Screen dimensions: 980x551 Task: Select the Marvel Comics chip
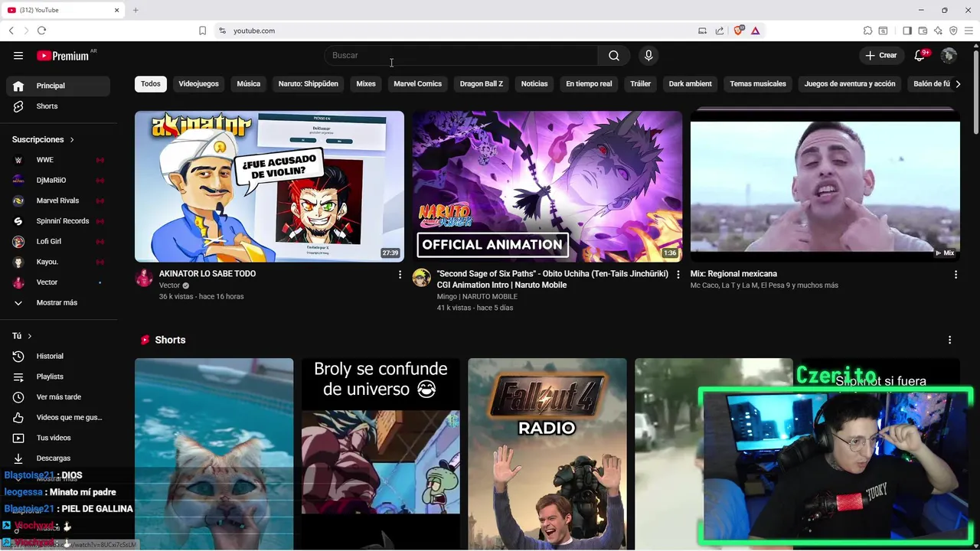point(417,84)
